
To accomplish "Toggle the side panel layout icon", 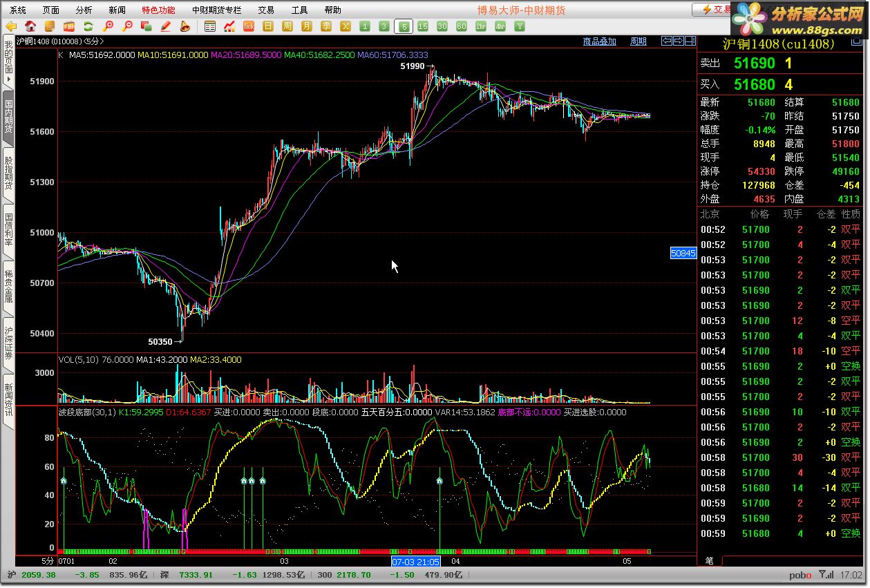I will click(x=690, y=41).
